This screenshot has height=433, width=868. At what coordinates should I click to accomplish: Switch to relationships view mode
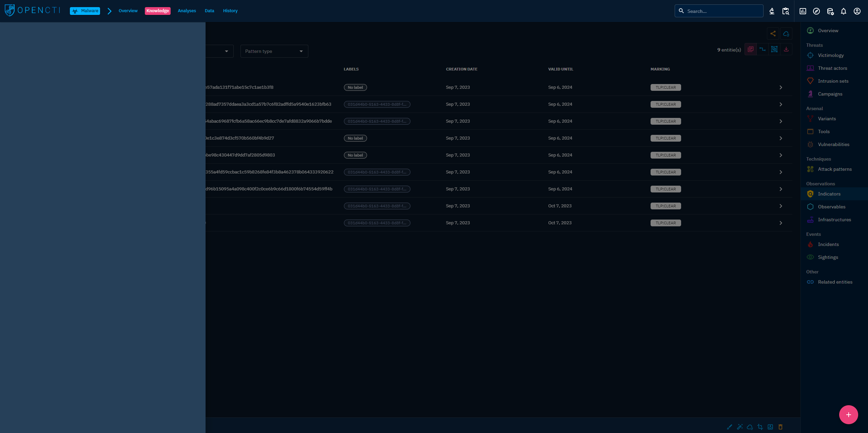pos(763,49)
